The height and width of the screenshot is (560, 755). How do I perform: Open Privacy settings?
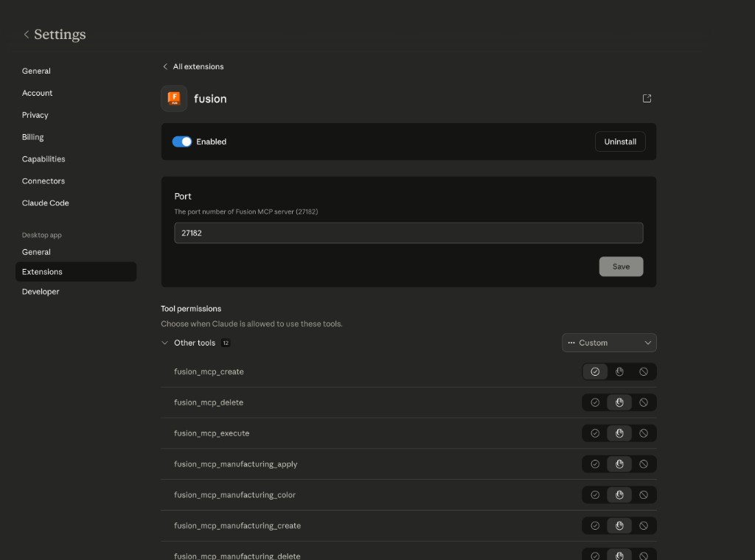pos(35,115)
